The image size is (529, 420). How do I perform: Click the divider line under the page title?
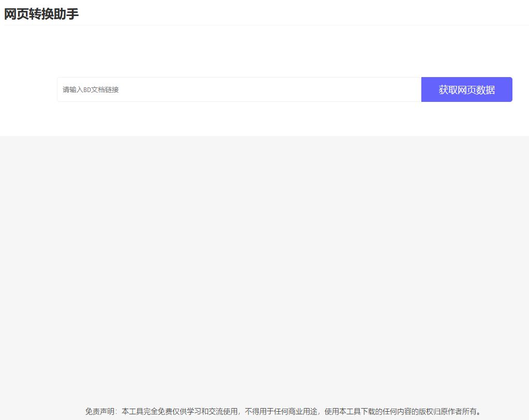tap(264, 25)
